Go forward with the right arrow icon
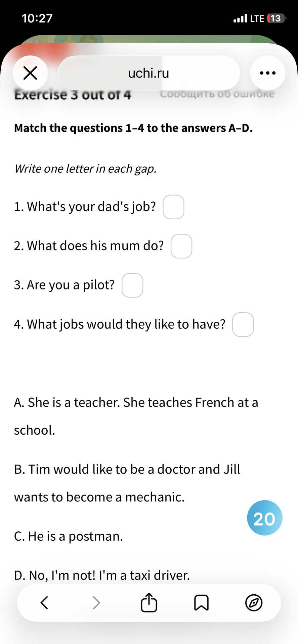The image size is (298, 644). coord(96,602)
